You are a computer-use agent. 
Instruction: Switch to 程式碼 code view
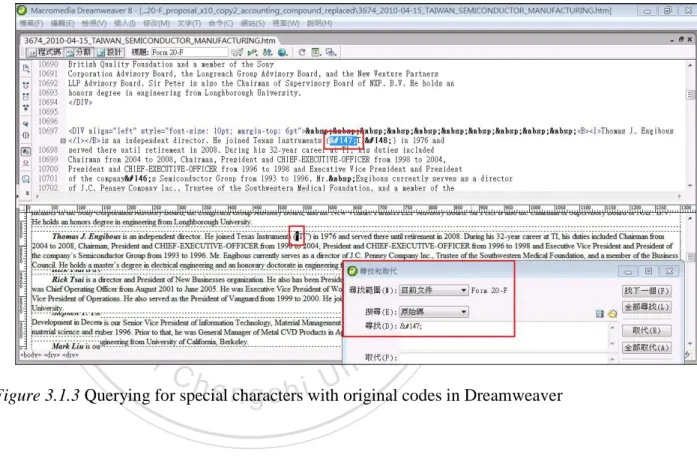(44, 52)
